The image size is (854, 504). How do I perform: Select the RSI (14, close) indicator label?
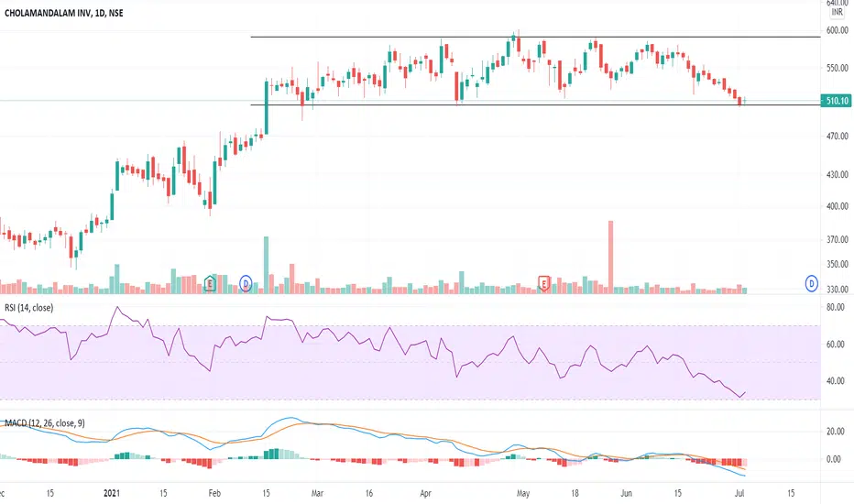pyautogui.click(x=29, y=308)
